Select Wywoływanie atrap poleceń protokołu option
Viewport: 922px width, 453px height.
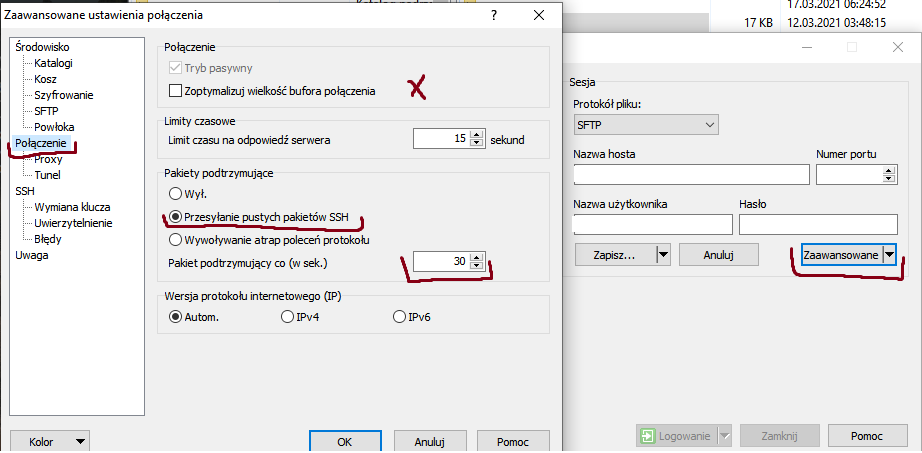click(176, 240)
